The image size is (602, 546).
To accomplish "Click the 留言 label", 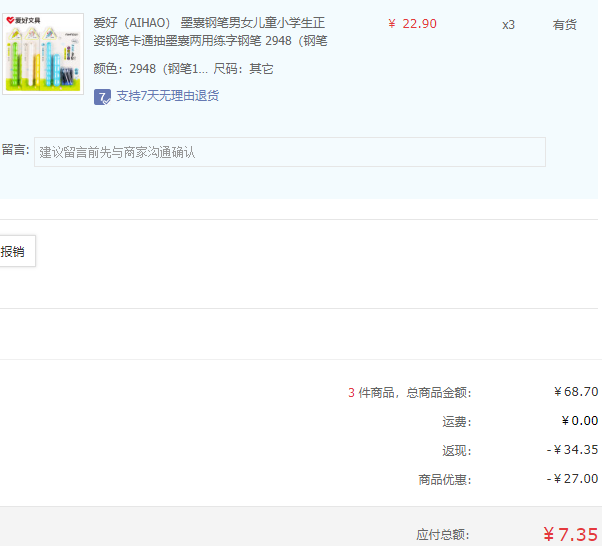I will coord(15,150).
